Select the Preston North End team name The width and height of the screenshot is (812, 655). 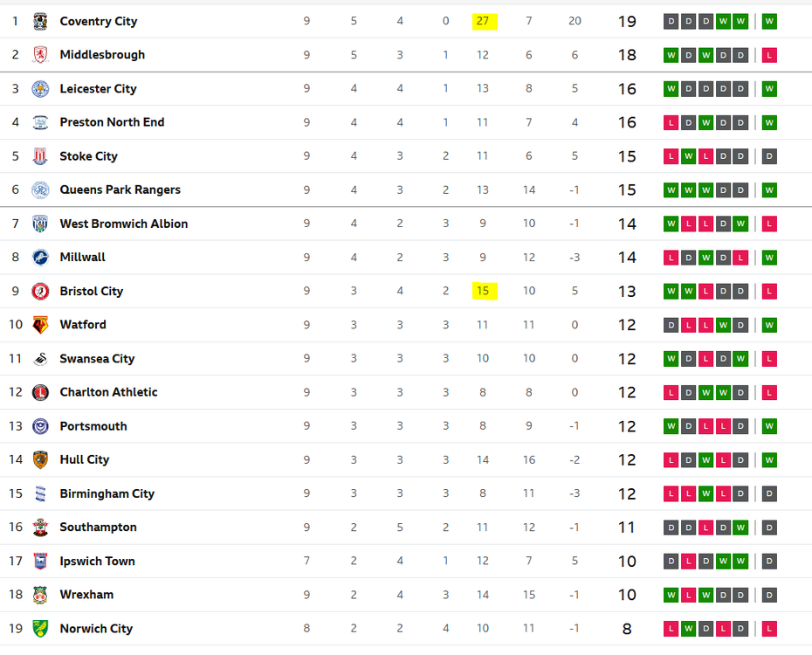click(x=112, y=122)
